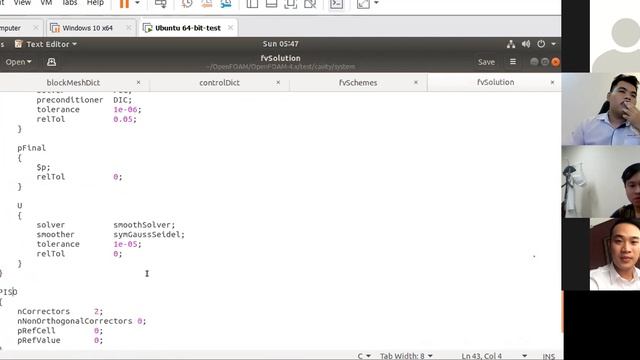Open the gedit hamburger menu
This screenshot has height=360, width=640.
coord(513,62)
